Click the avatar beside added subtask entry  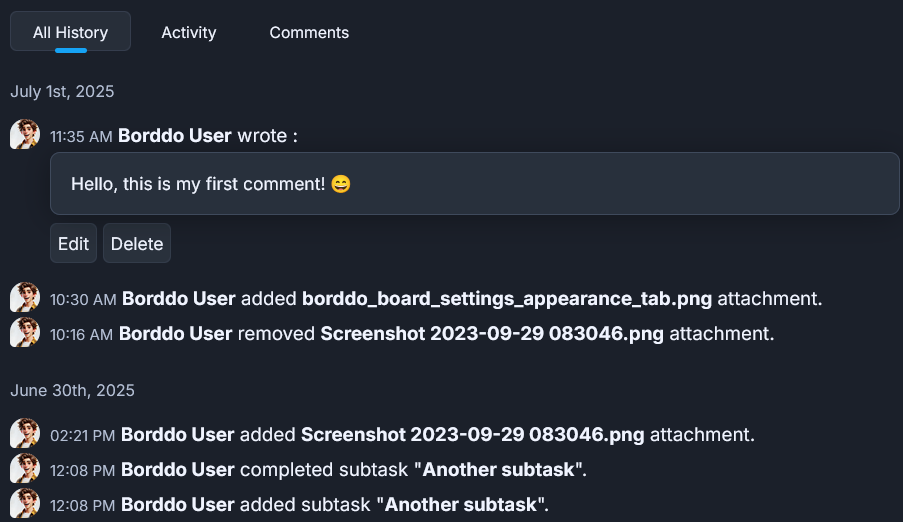tap(25, 504)
